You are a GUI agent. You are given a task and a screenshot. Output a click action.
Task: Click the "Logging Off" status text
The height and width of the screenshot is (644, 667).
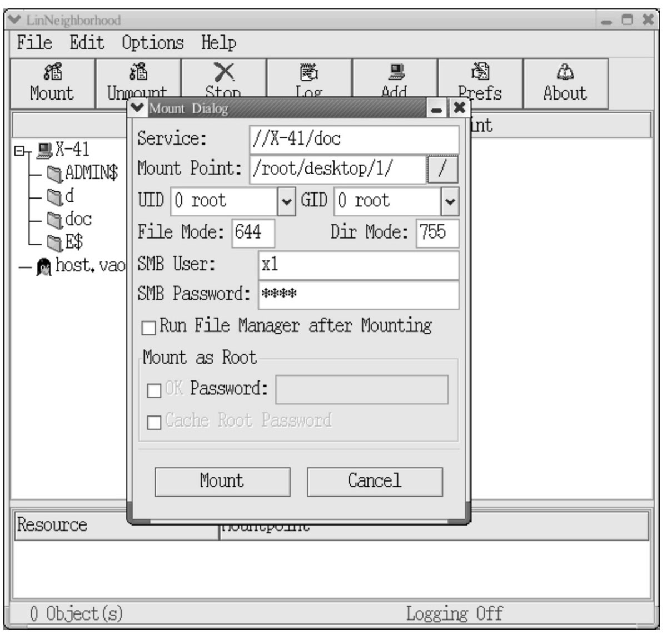click(454, 614)
